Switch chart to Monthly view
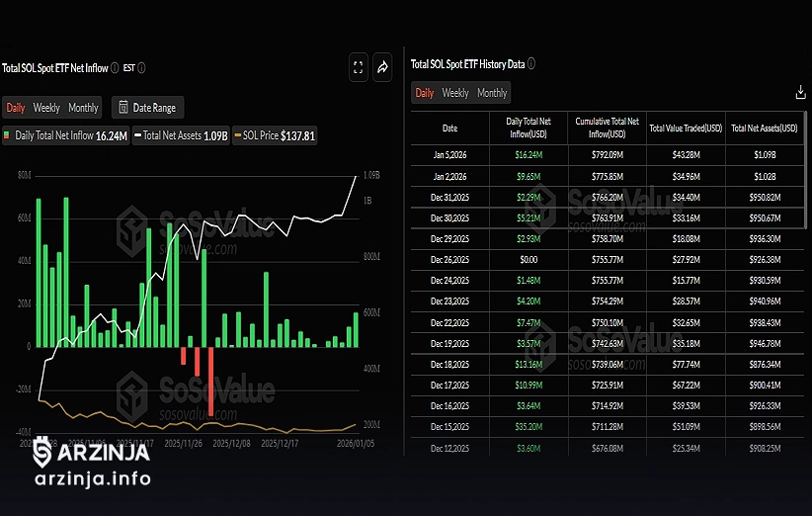This screenshot has width=812, height=516. [83, 107]
